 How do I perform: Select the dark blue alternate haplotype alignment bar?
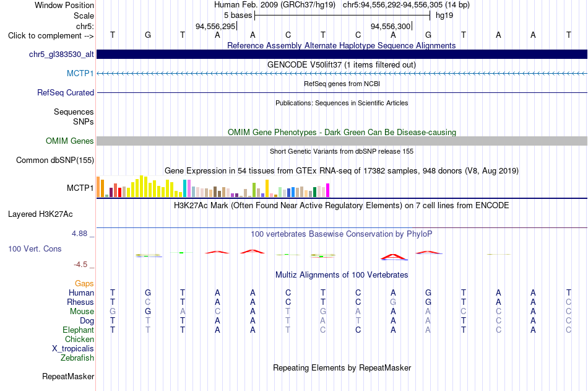click(342, 54)
